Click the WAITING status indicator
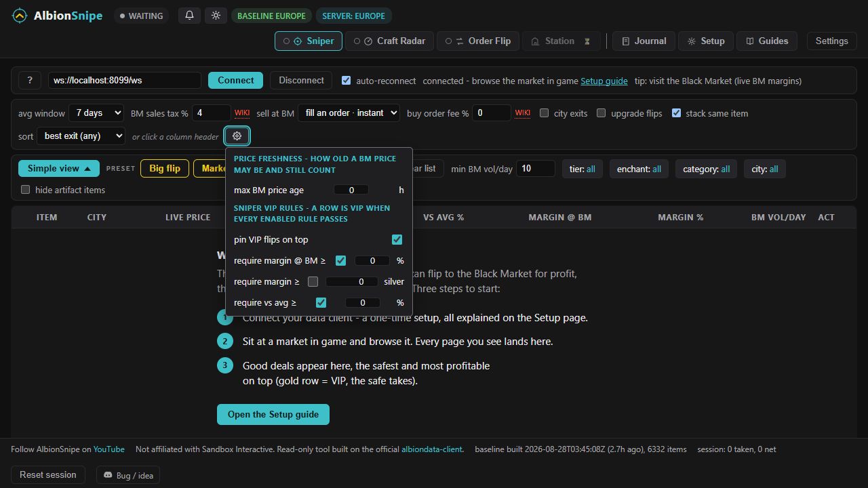Screen dimensions: 868x488 [141, 16]
